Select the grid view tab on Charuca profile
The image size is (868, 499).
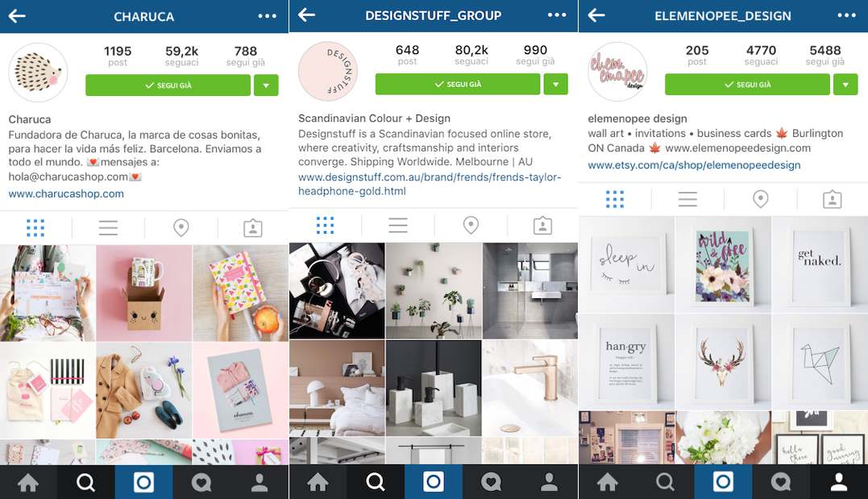[x=35, y=227]
